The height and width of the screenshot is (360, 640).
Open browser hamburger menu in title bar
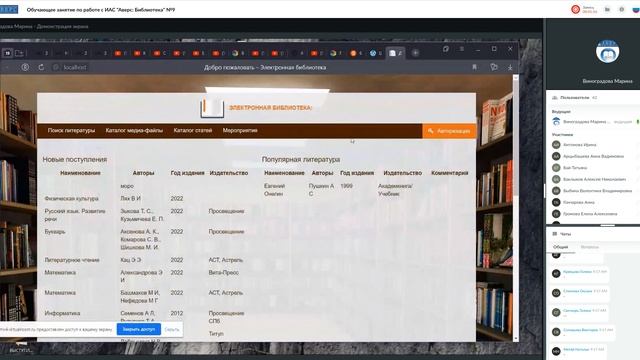point(462,49)
